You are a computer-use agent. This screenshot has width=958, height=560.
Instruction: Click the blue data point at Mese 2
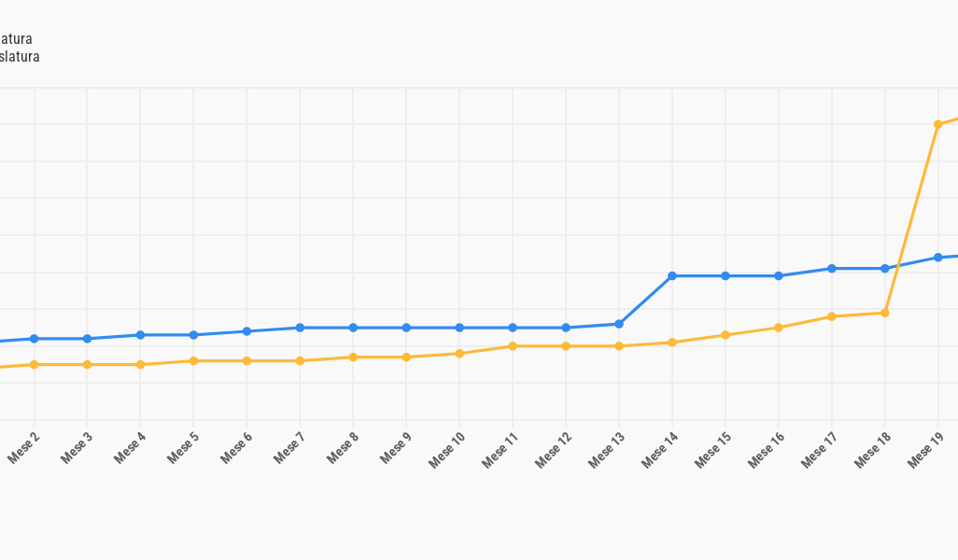coord(34,339)
